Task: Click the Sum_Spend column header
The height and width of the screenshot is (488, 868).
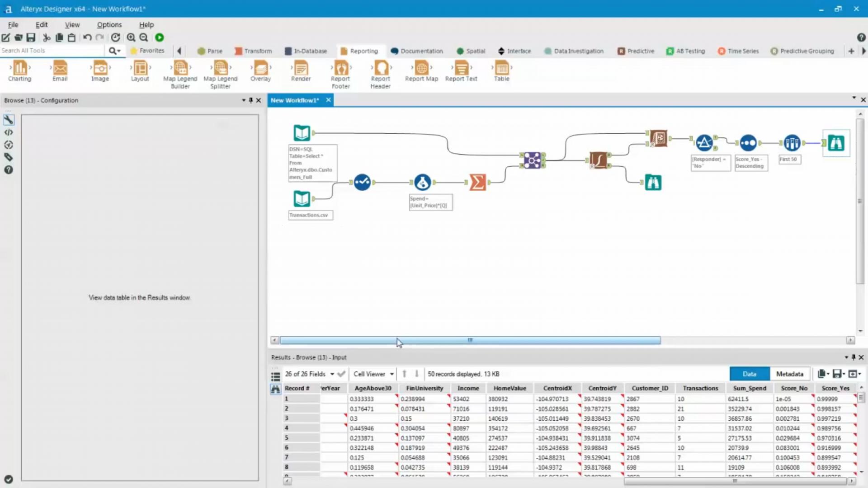Action: (749, 388)
